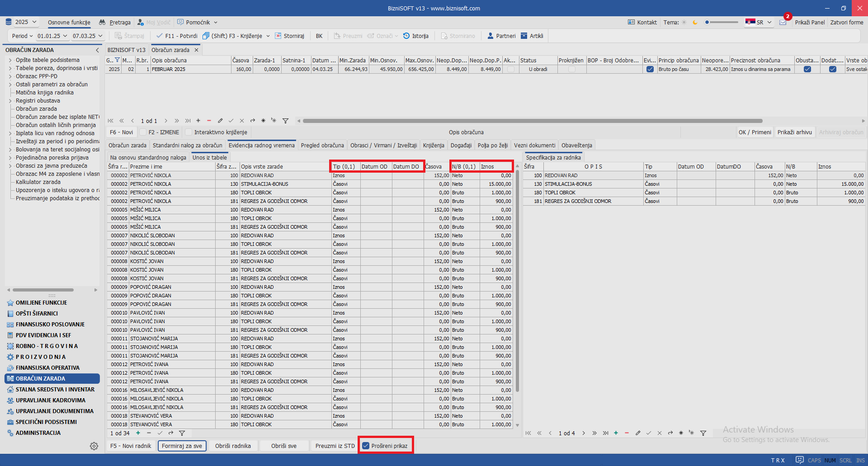Open the 2025 year dropdown
This screenshot has height=466, width=868.
click(27, 22)
